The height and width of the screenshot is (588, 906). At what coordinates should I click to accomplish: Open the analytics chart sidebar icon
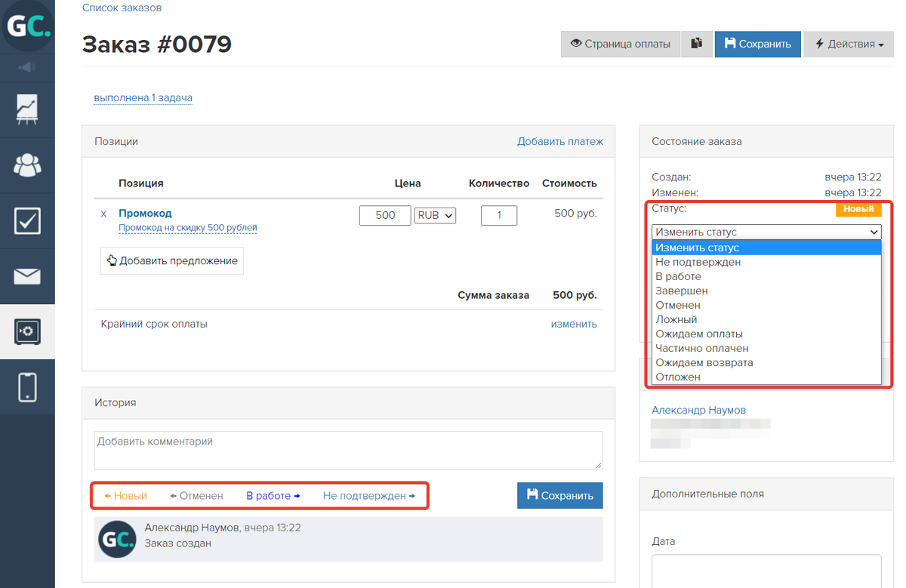point(27,109)
